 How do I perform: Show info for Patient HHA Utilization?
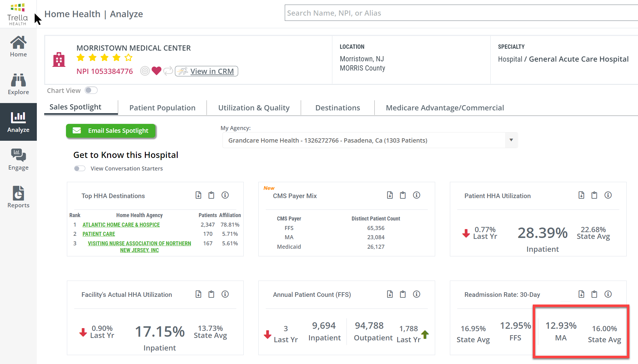[x=608, y=195]
